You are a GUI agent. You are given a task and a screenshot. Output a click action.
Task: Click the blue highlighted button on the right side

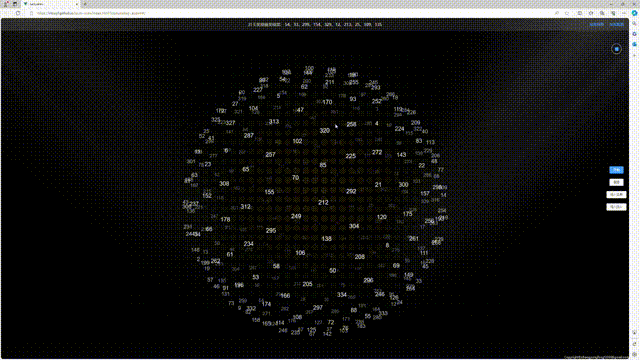[616, 170]
